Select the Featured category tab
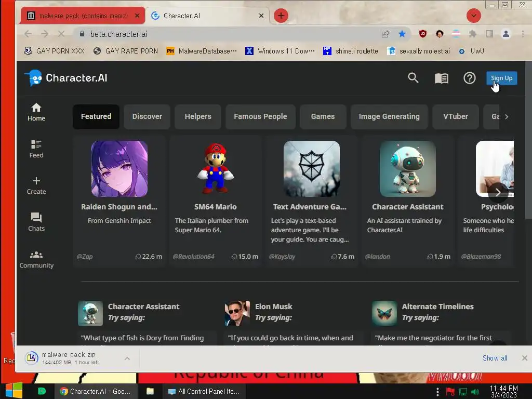Image resolution: width=532 pixels, height=399 pixels. (x=96, y=116)
